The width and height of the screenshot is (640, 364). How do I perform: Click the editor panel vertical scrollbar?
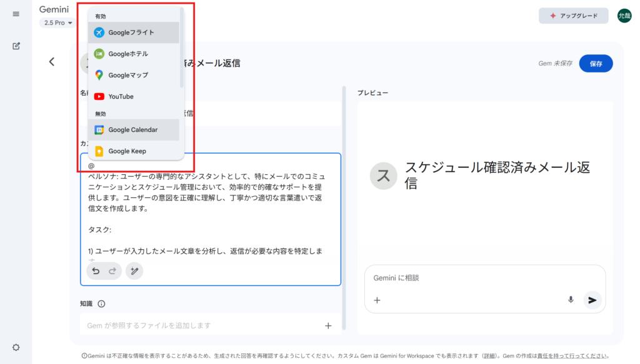tap(344, 208)
